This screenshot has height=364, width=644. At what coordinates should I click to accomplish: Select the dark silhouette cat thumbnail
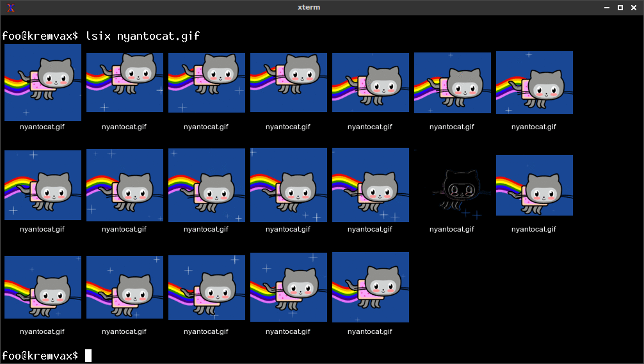[x=453, y=186]
